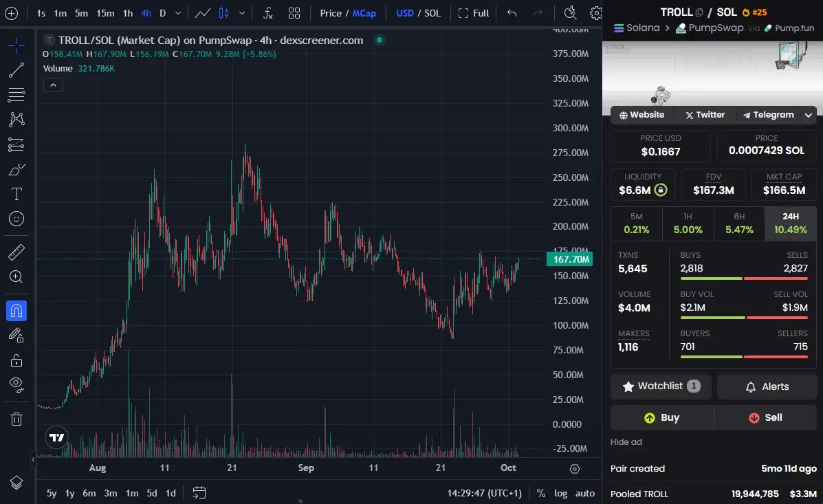
Task: Open chart settings gear icon
Action: (595, 13)
